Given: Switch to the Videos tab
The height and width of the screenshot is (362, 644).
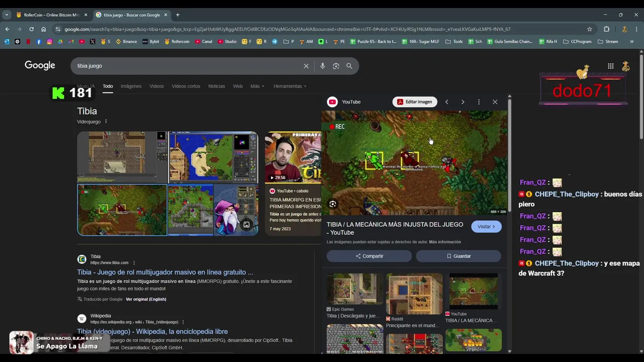Looking at the screenshot, I should (x=156, y=86).
